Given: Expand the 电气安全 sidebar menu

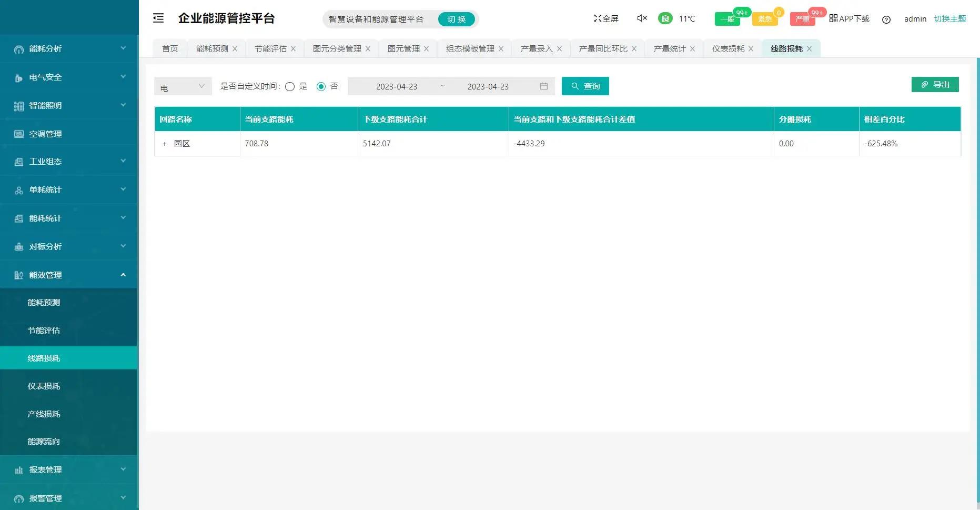Looking at the screenshot, I should click(68, 77).
